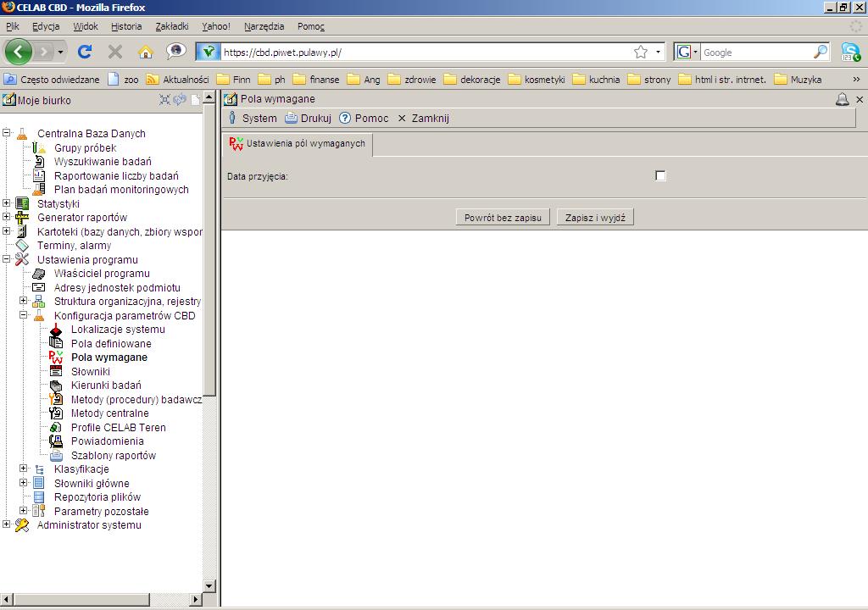Expand the Klasyfikacje node
868x610 pixels.
tap(23, 469)
